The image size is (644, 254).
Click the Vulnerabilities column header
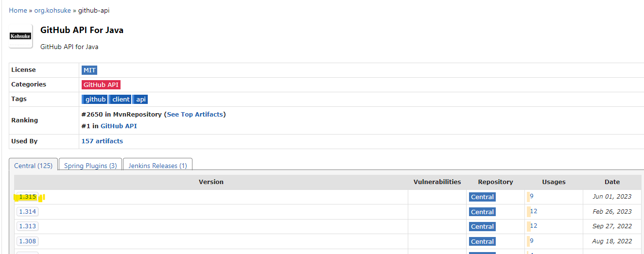pos(437,182)
